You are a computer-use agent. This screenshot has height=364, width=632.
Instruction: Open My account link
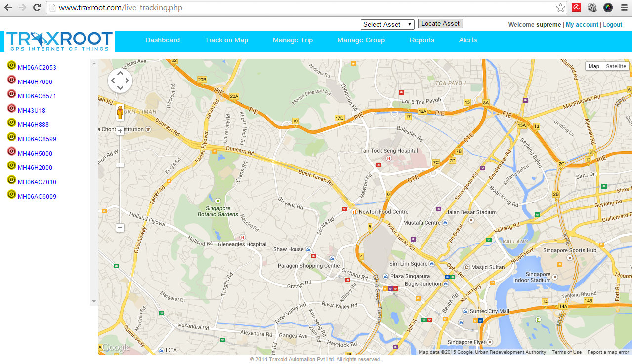(582, 25)
